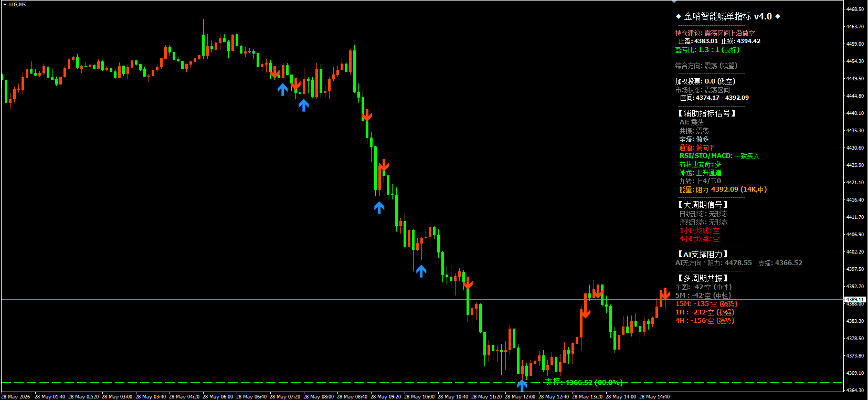
Task: Select the rightmost red down-arrow sell signal
Action: pyautogui.click(x=665, y=294)
